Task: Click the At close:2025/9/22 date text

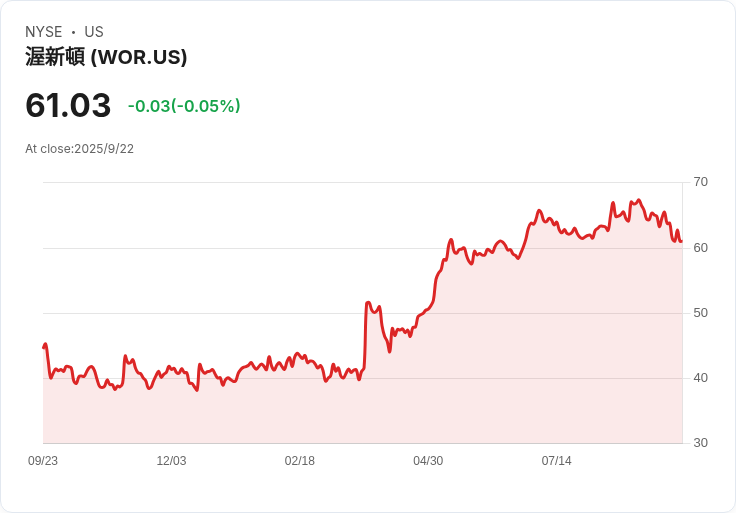Action: [x=79, y=149]
